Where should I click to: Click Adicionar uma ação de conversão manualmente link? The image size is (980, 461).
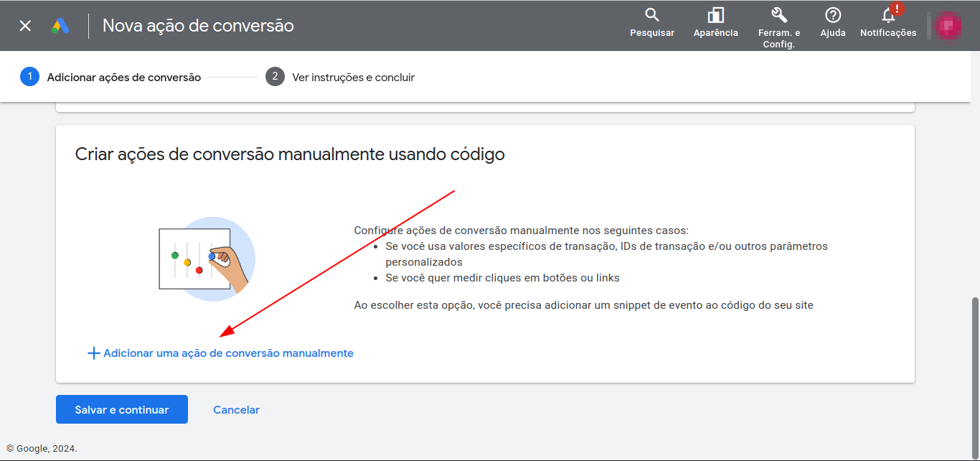[228, 353]
